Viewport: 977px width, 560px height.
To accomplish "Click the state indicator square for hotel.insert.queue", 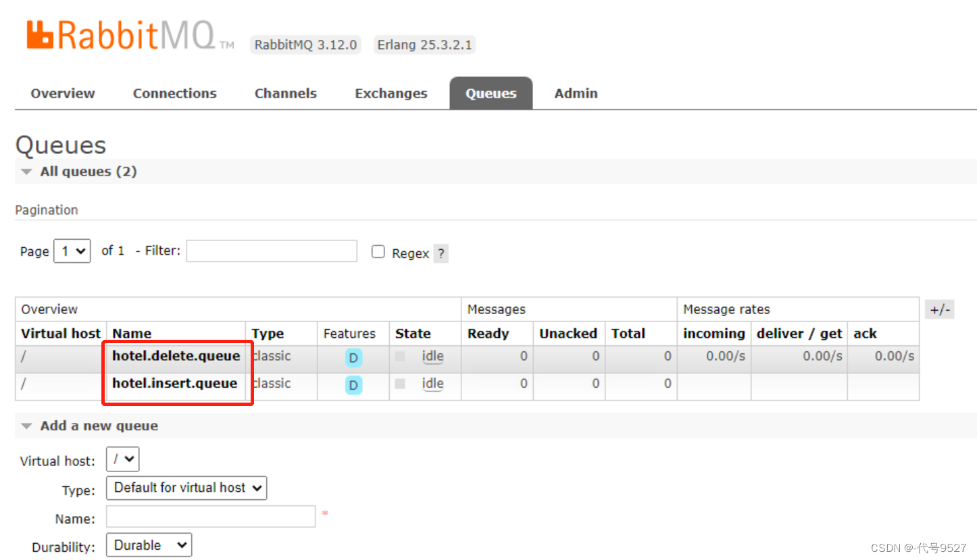I will (x=400, y=384).
